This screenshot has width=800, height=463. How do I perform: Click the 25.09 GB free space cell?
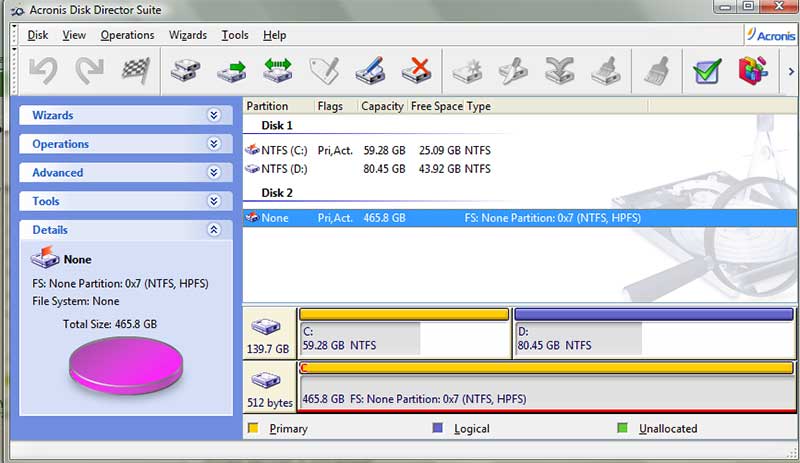pos(440,151)
